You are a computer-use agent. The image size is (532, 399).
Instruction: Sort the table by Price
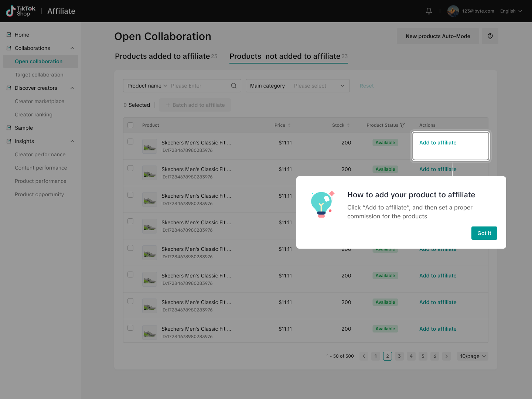point(289,125)
